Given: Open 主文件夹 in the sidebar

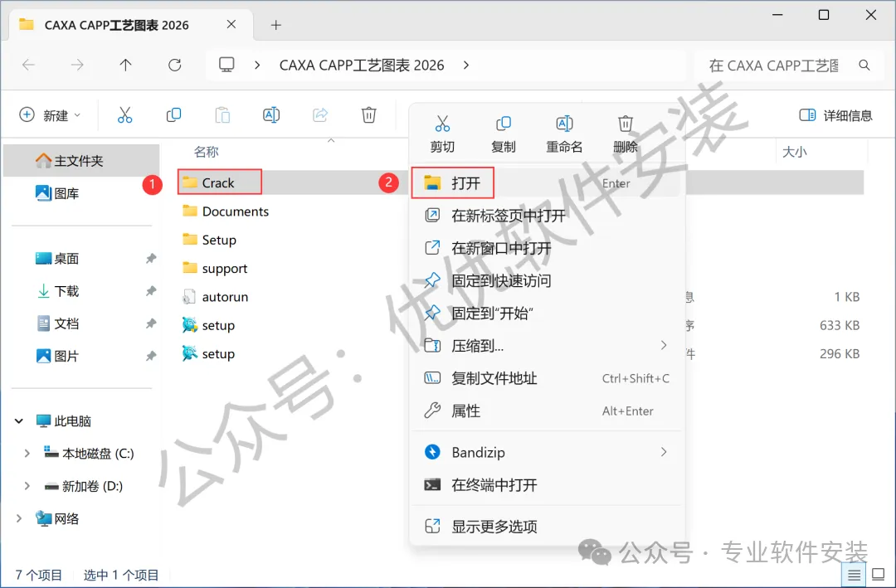Looking at the screenshot, I should [x=80, y=161].
